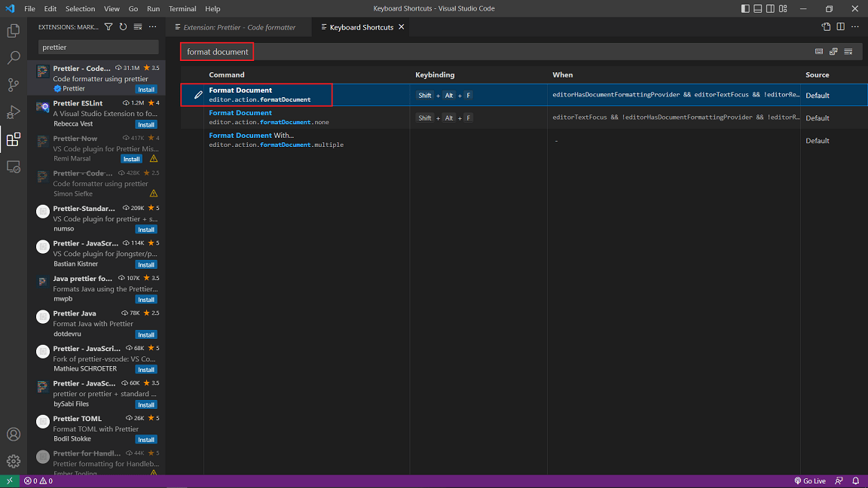Screen dimensions: 868x488
Task: Open keyboard shortcuts JSON file icon
Action: [826, 26]
